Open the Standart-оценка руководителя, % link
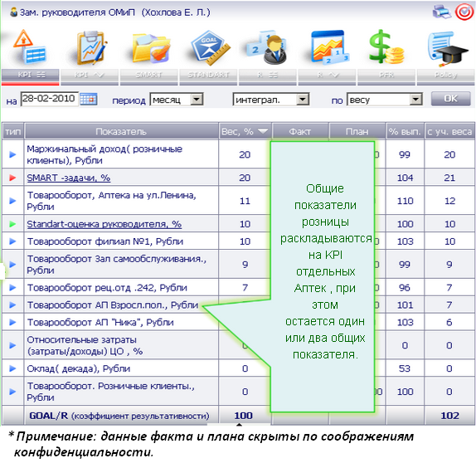Viewport: 476px width, 463px height. click(x=104, y=224)
